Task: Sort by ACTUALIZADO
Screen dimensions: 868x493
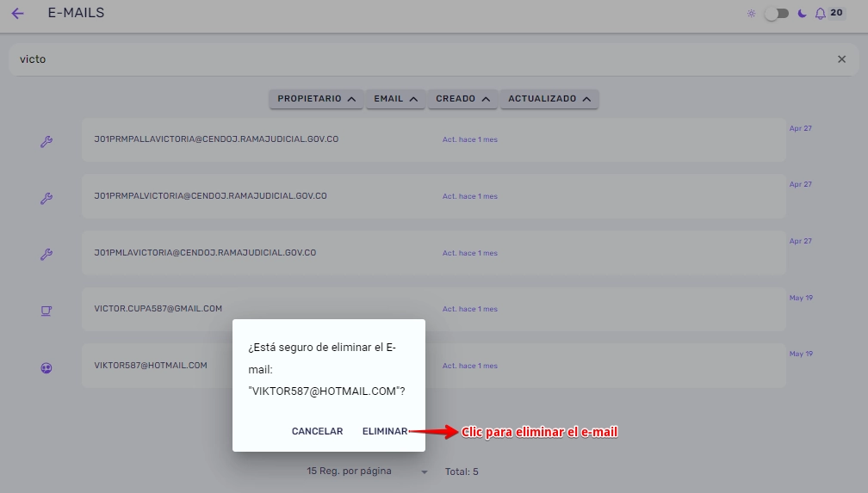Action: pyautogui.click(x=549, y=99)
